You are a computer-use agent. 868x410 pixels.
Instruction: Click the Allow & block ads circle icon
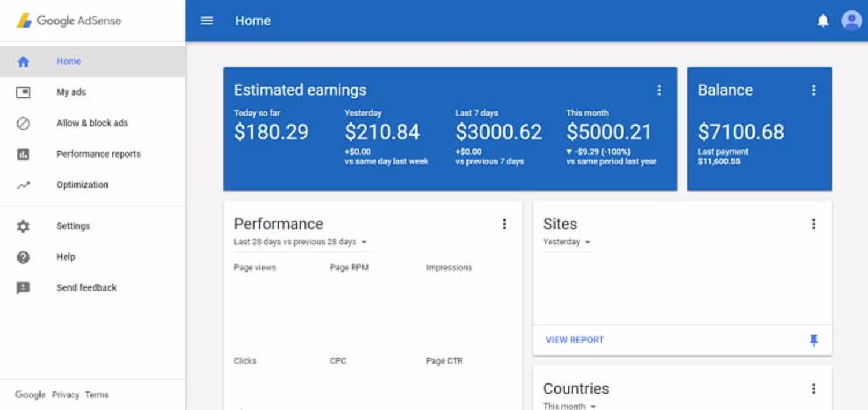click(x=23, y=123)
